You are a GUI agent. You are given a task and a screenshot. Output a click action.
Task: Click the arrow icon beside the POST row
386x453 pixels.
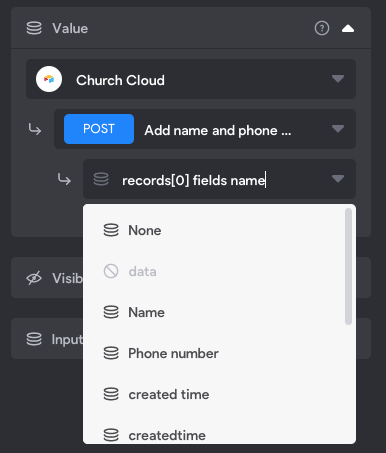point(35,129)
